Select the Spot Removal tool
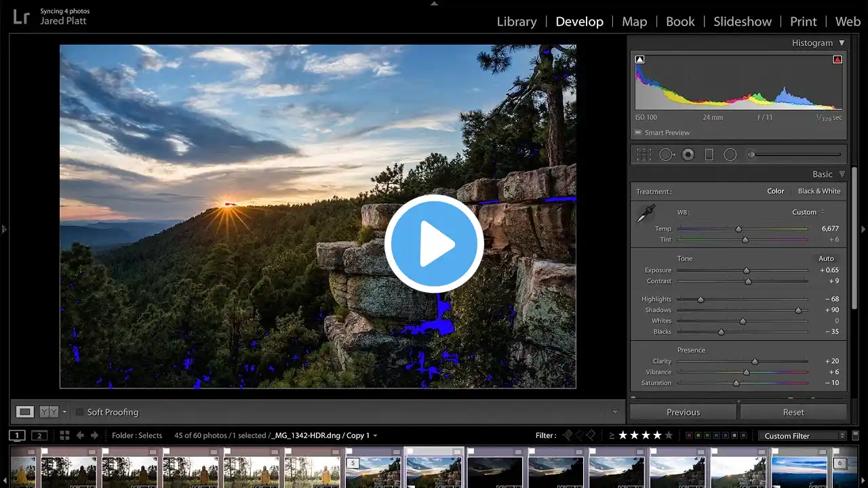Viewport: 868px width, 488px height. tap(667, 155)
